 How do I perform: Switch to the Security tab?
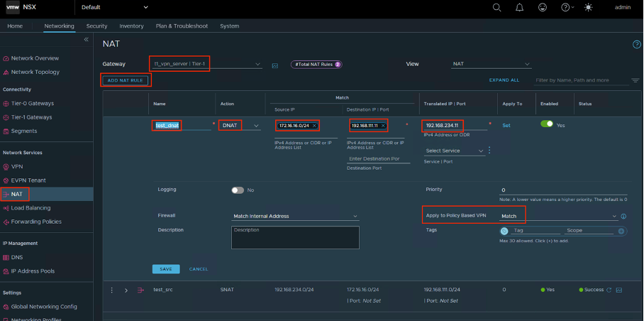[96, 26]
